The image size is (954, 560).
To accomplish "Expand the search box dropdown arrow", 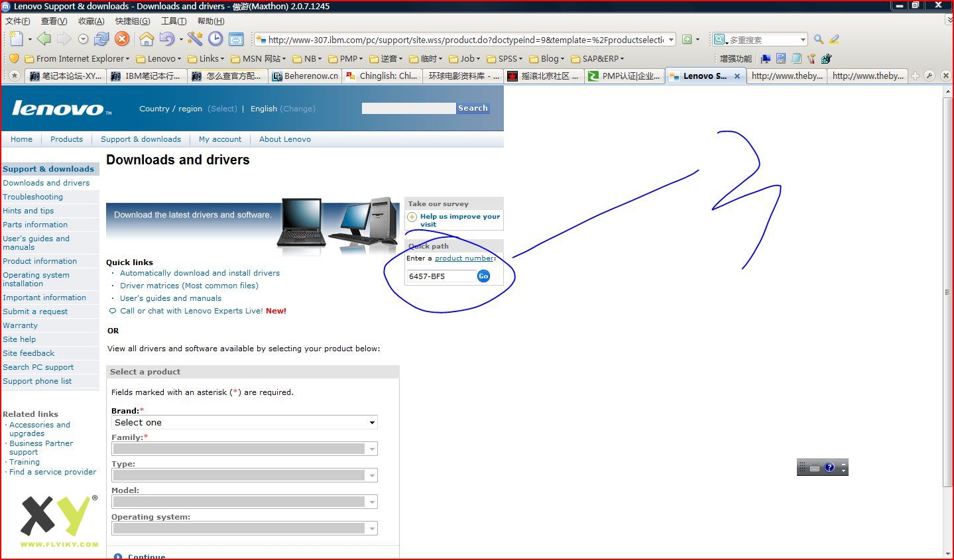I will (802, 40).
